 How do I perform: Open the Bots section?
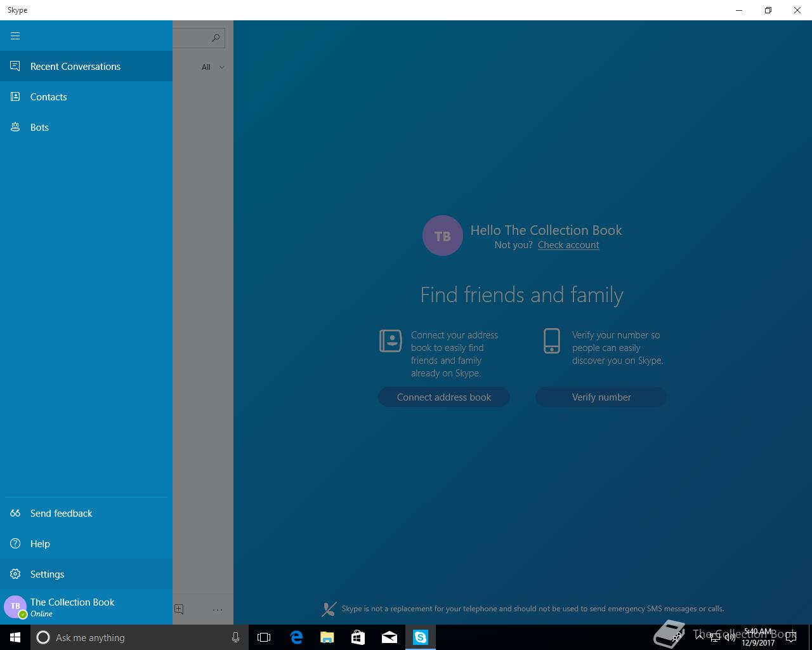point(86,127)
